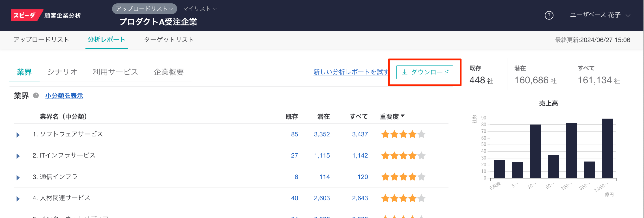Open the マイリスト dropdown
This screenshot has width=644, height=218.
pos(199,9)
